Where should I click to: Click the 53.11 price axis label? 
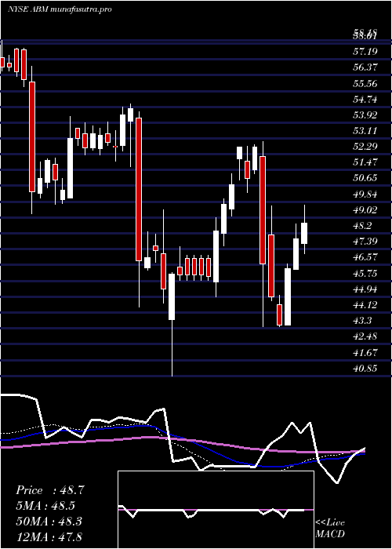click(x=365, y=131)
